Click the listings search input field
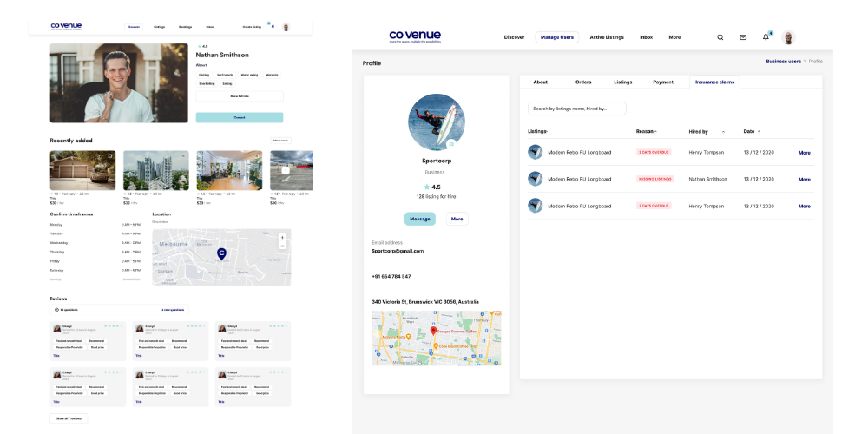This screenshot has height=434, width=868. pyautogui.click(x=576, y=108)
